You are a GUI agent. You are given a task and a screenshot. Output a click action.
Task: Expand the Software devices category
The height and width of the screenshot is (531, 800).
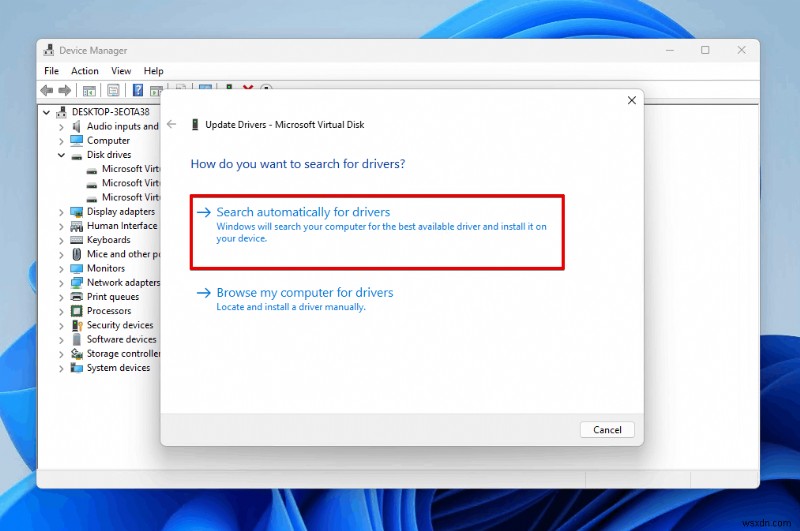61,340
